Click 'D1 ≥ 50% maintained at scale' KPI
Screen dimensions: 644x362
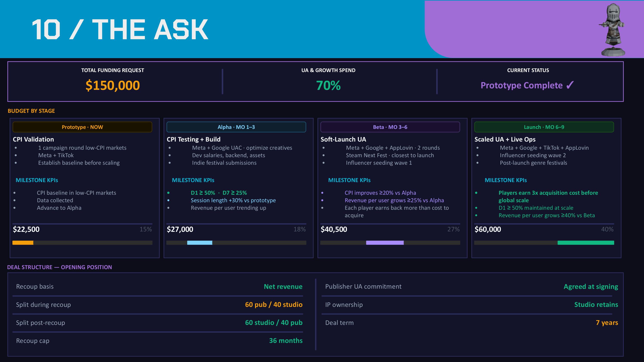click(536, 208)
